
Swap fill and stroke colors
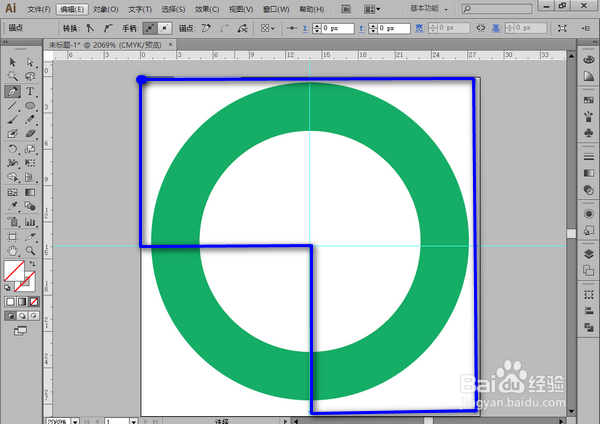coord(33,264)
